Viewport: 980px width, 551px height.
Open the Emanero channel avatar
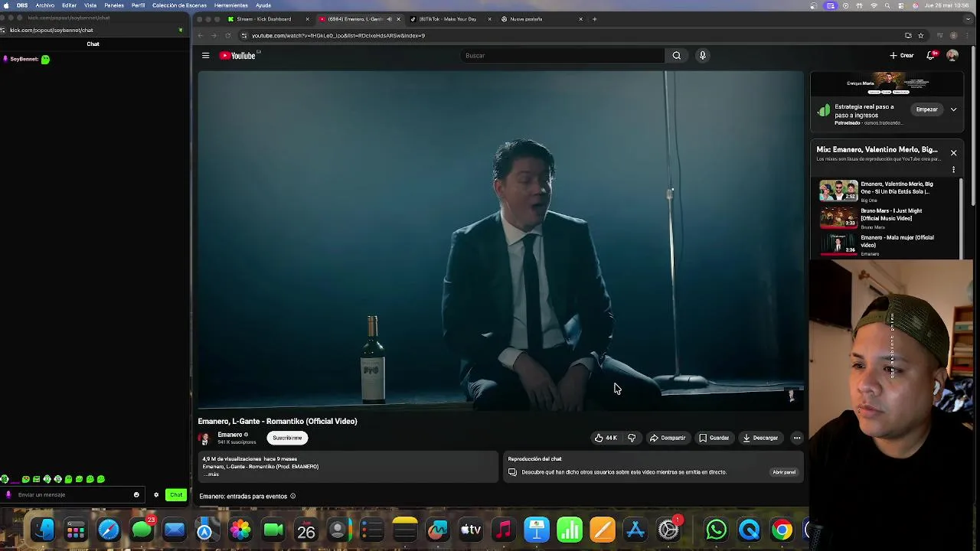pos(204,439)
